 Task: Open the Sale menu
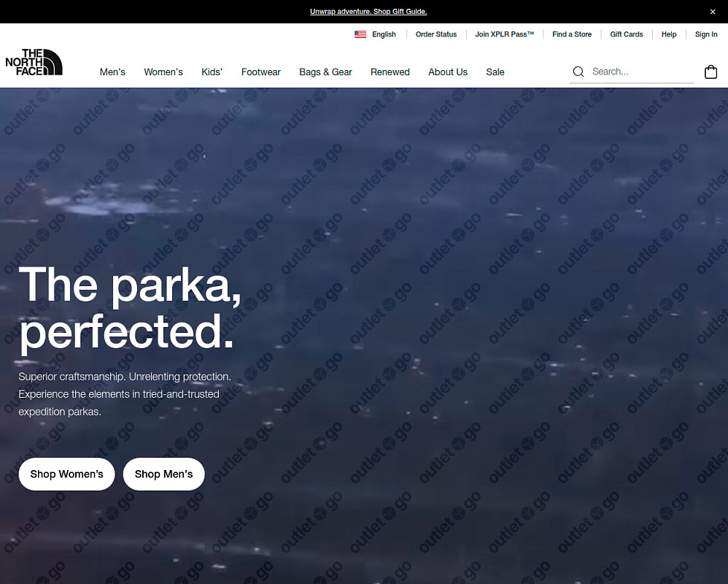495,72
